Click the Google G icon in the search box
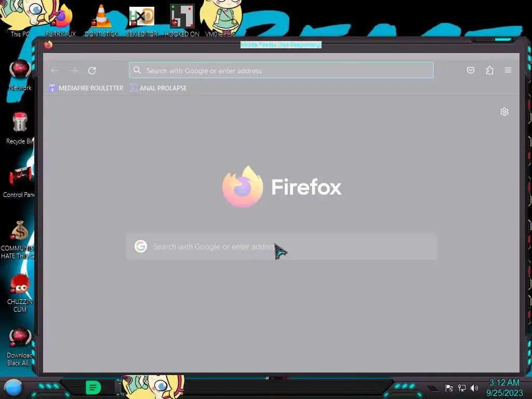The image size is (532, 399). 141,246
